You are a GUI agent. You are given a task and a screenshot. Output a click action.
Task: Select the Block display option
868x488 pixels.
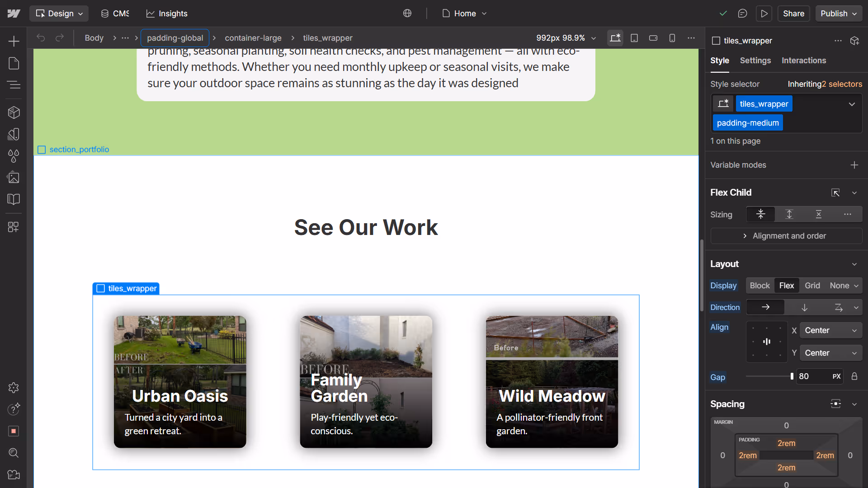(759, 286)
